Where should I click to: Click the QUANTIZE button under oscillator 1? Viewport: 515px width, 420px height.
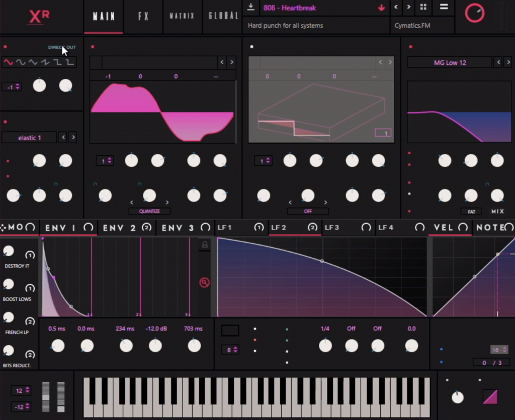149,212
